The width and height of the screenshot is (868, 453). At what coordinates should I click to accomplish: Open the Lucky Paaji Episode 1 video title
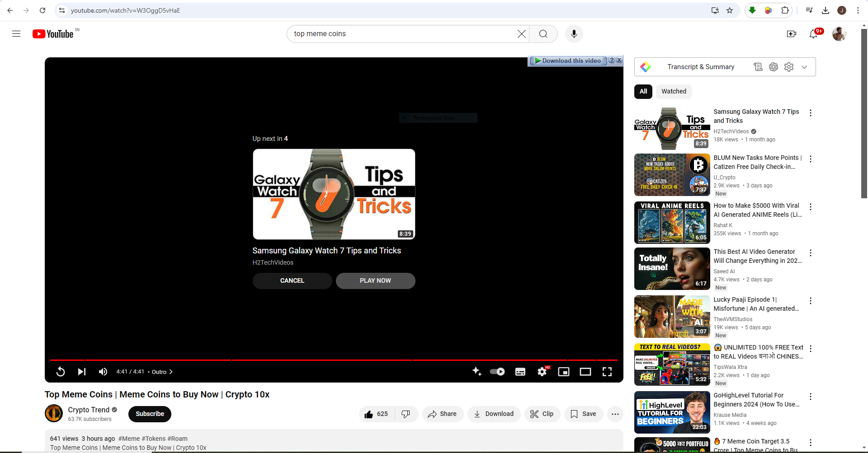(x=756, y=304)
